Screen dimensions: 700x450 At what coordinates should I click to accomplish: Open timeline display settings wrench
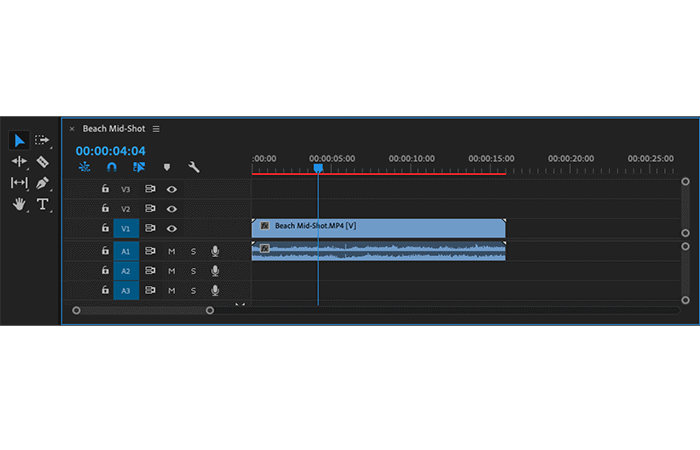[193, 167]
